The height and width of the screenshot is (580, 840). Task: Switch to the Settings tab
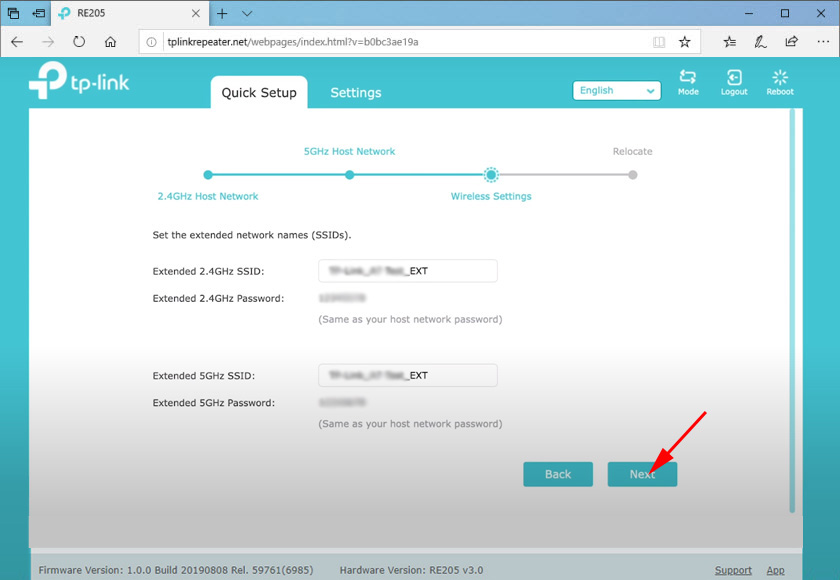355,93
